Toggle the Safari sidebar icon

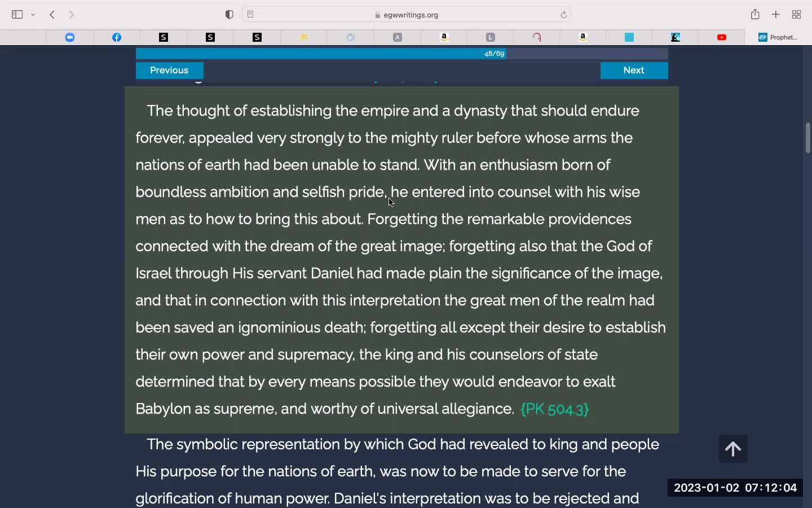17,15
